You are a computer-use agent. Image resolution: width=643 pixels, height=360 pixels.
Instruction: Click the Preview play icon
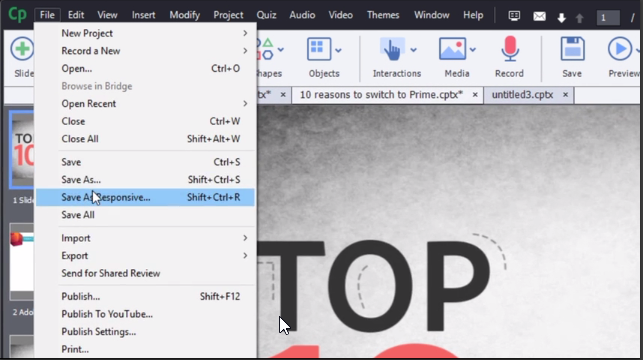[x=620, y=49]
